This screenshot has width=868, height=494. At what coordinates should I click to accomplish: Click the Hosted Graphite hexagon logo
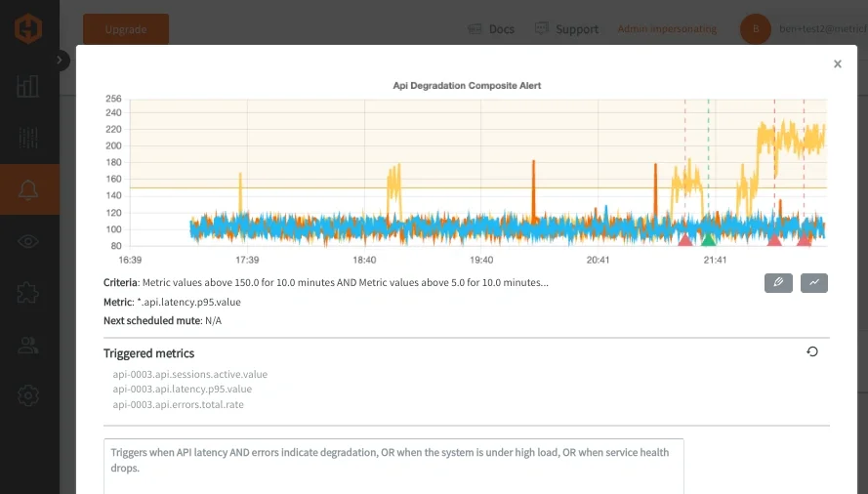28,27
